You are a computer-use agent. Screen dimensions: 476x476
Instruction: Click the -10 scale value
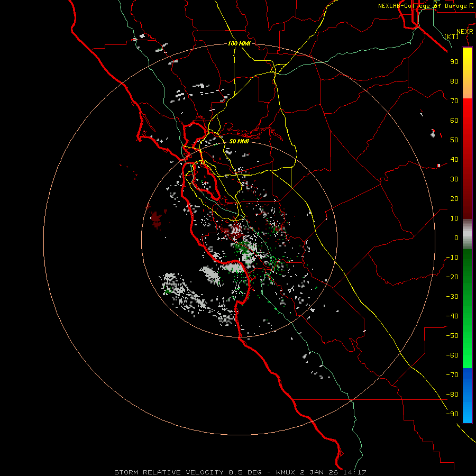click(452, 258)
